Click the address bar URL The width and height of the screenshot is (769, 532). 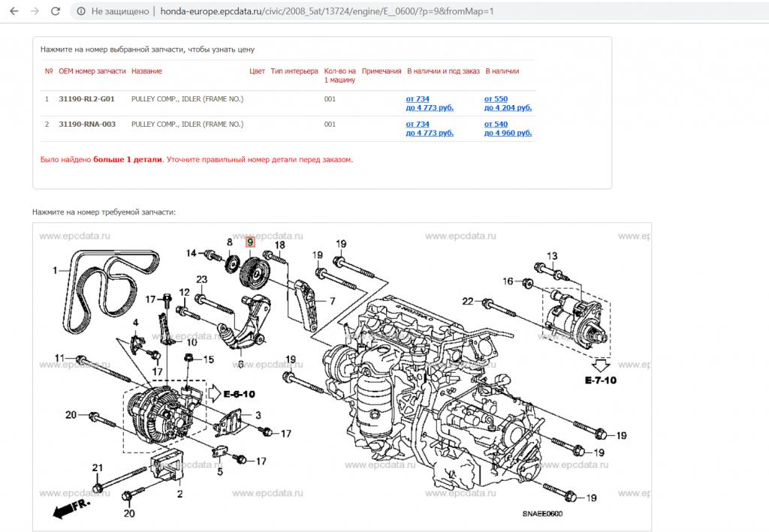pyautogui.click(x=300, y=12)
